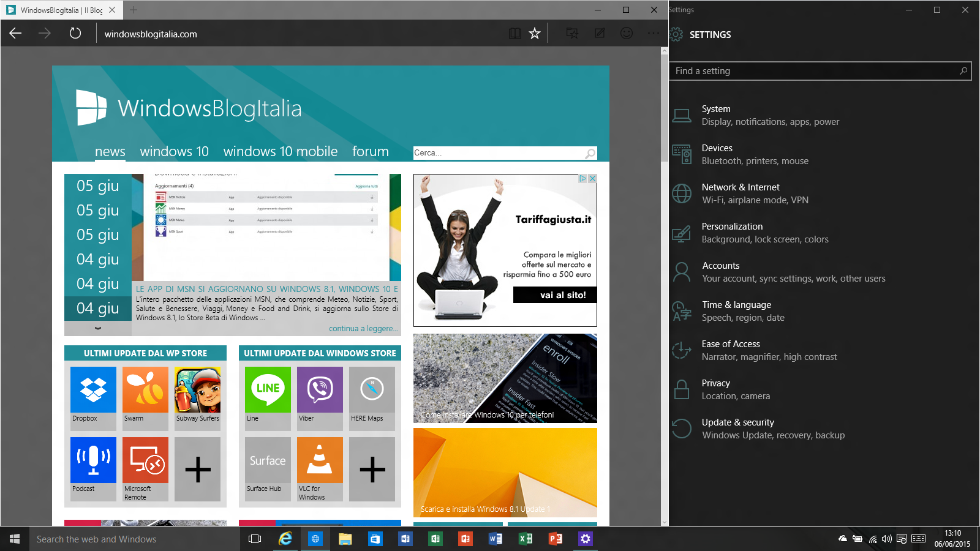The height and width of the screenshot is (551, 980).
Task: Open Surface Hub app tile
Action: [x=268, y=469]
